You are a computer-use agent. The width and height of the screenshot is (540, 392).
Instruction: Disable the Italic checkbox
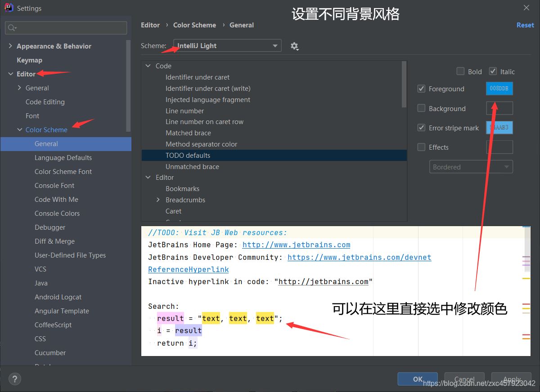[x=493, y=71]
